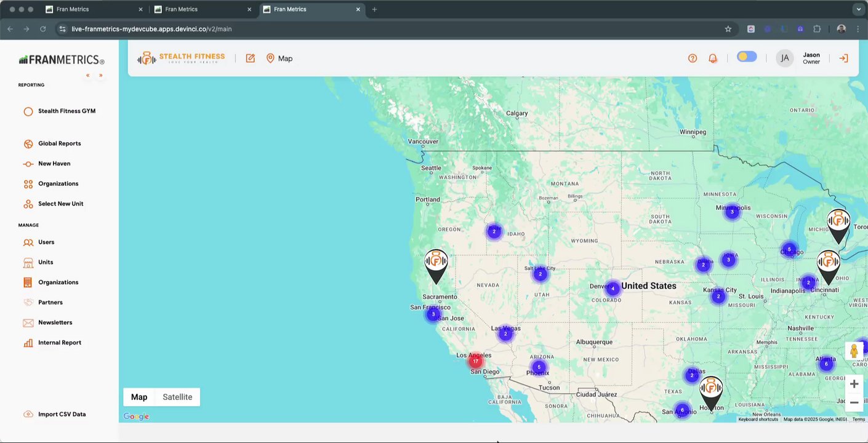Expand the sidebar with right chevrons

click(x=100, y=76)
